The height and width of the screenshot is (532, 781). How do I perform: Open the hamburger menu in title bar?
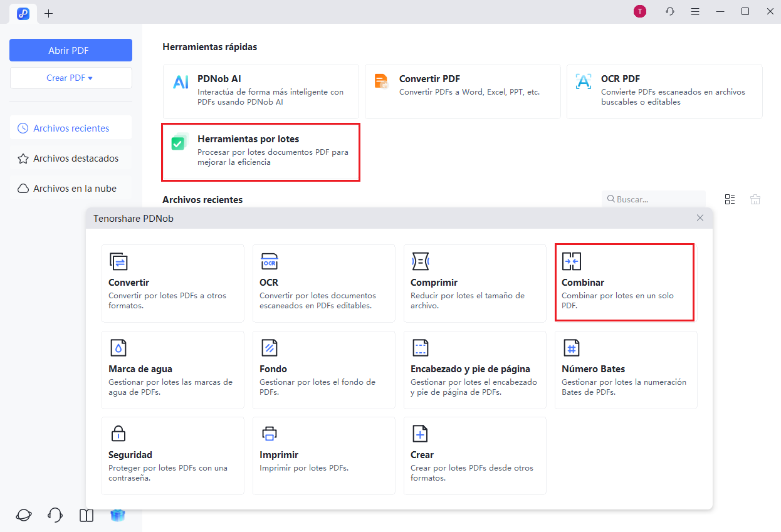point(695,11)
